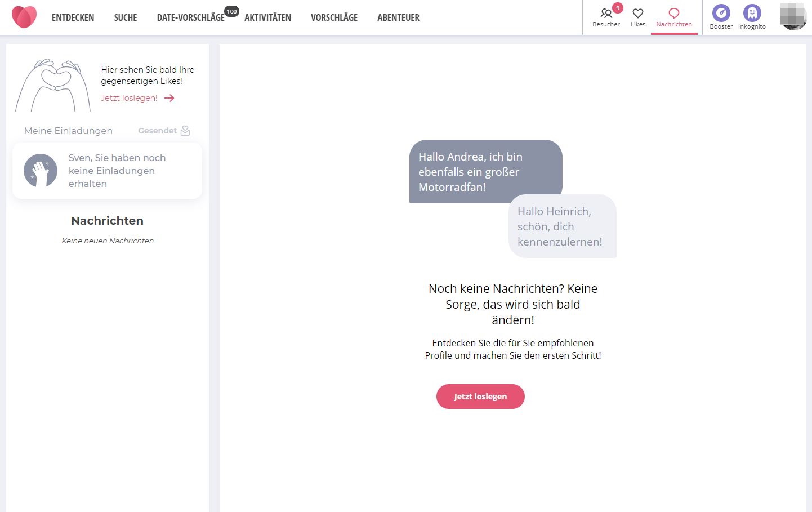This screenshot has width=812, height=512.
Task: Click the Gesendet envelope icon
Action: pos(185,131)
